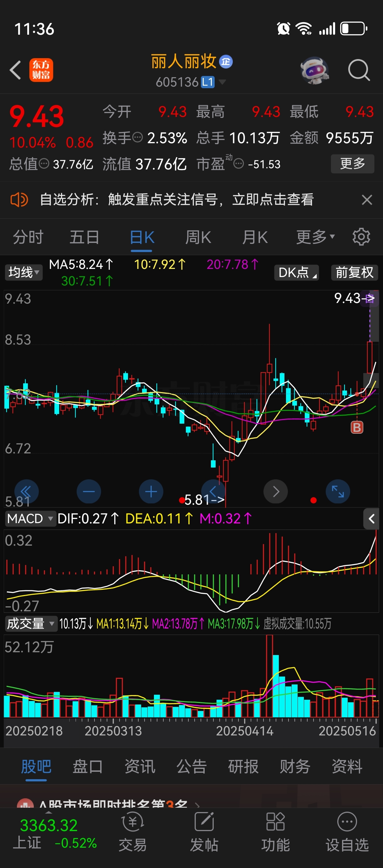383x868 pixels.
Task: Tap the 发帖 post icon
Action: pos(204,832)
